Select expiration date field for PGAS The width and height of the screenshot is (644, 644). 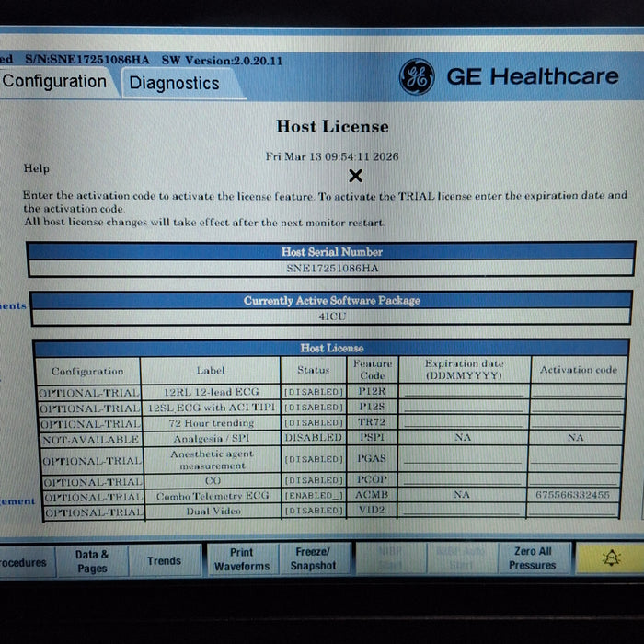tap(463, 458)
